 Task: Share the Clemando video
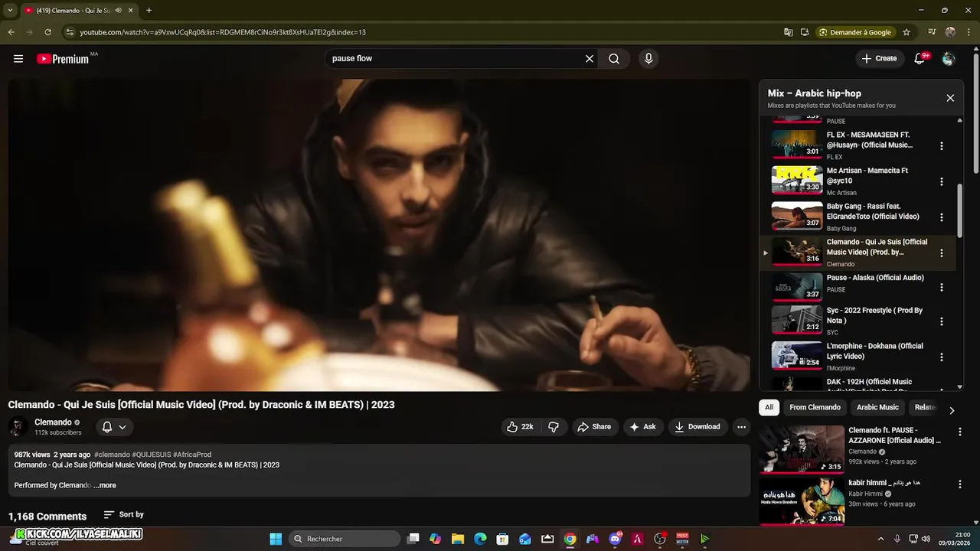[594, 427]
